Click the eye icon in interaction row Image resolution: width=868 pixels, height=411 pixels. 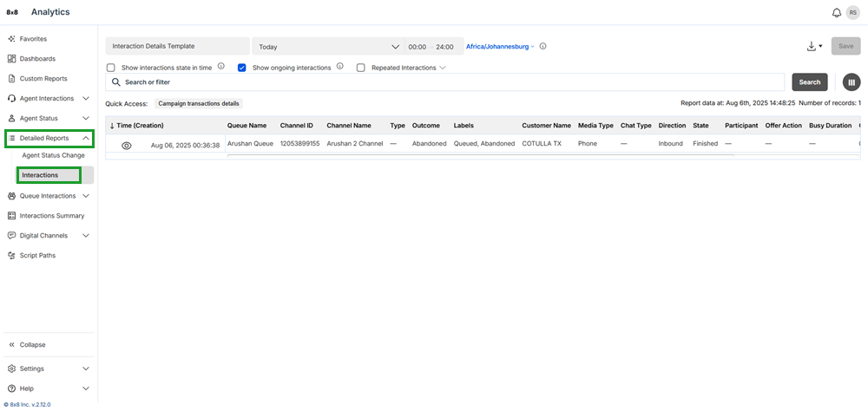click(x=126, y=146)
